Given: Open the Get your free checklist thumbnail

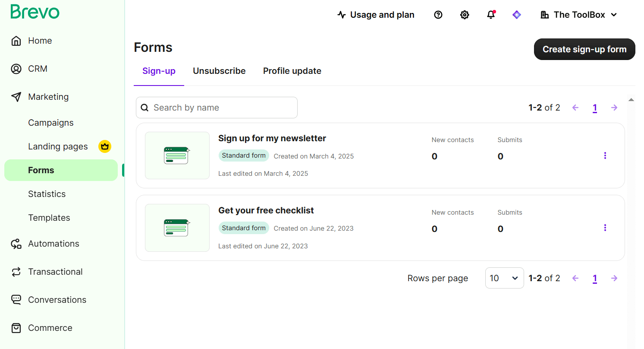Looking at the screenshot, I should coord(177,228).
